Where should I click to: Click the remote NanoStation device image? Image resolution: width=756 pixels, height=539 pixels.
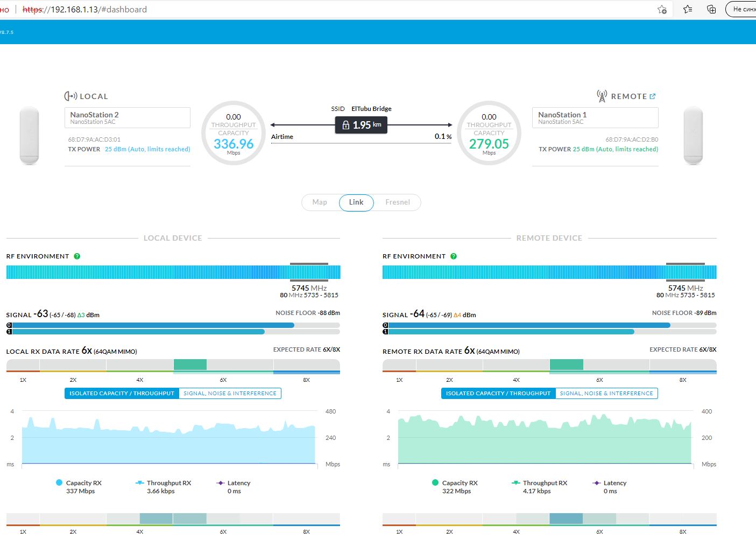pos(693,135)
